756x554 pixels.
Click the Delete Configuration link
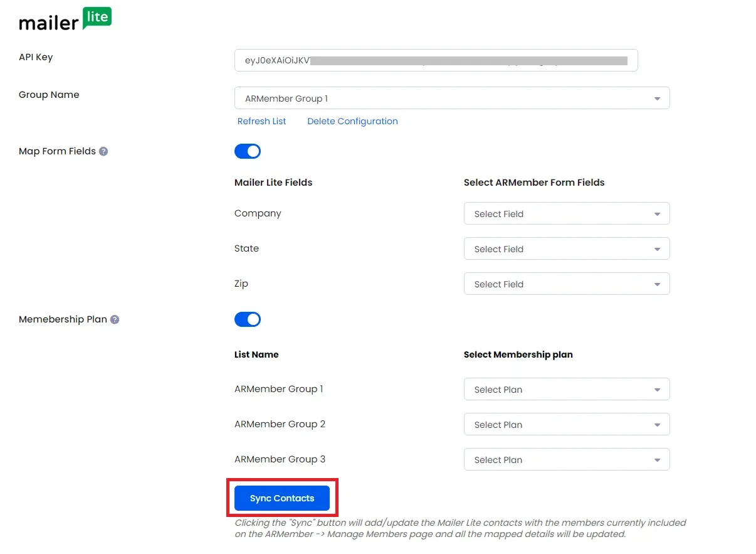pyautogui.click(x=352, y=121)
